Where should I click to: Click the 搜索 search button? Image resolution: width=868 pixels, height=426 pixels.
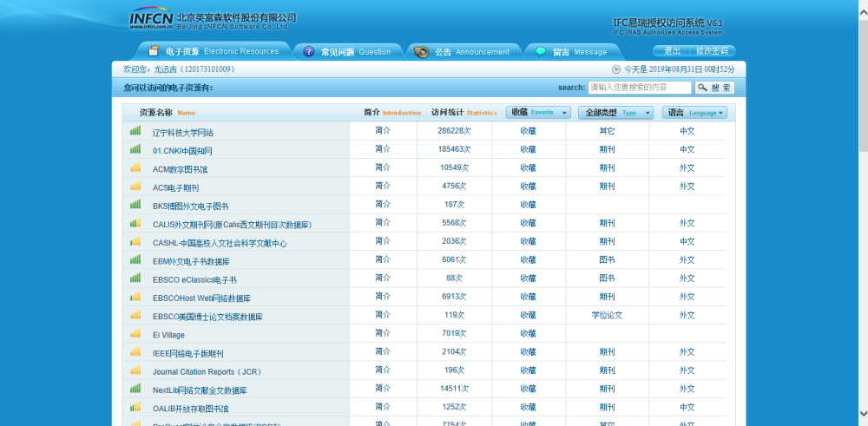pos(714,88)
